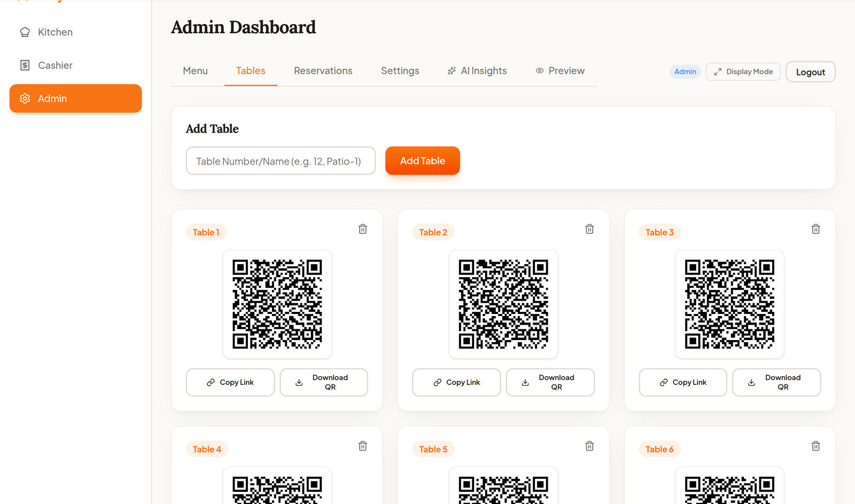Viewport: 855px width, 504px height.
Task: Click the AI Insights sparkle icon
Action: (x=452, y=70)
